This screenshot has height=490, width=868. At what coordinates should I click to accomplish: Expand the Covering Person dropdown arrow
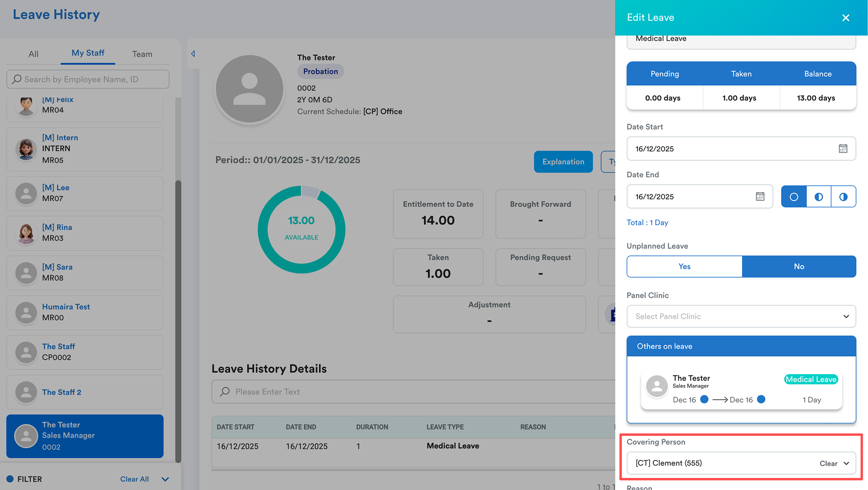pos(846,463)
